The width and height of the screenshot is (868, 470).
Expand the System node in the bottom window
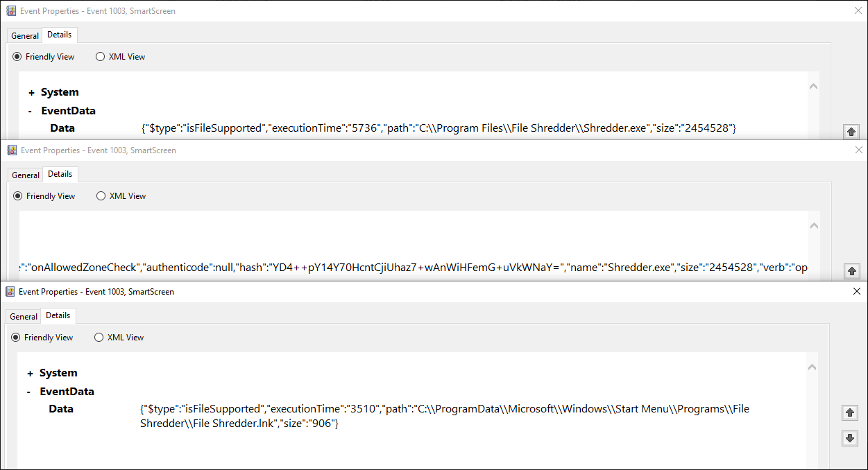tap(30, 373)
